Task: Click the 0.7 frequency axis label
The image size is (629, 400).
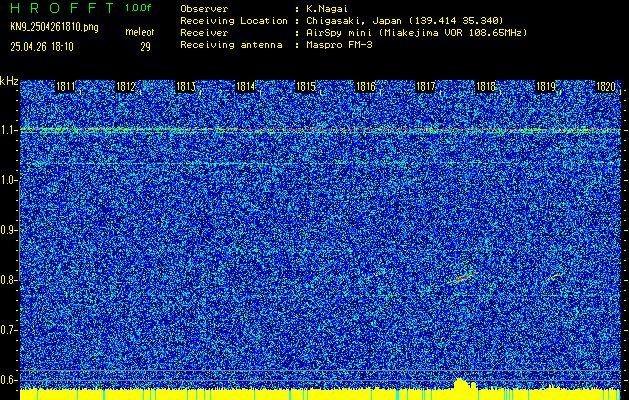Action: point(8,330)
